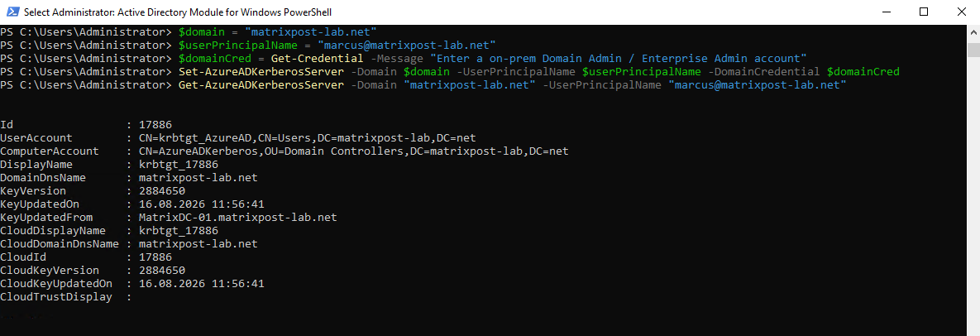Click the DomainDnsName label

point(43,178)
